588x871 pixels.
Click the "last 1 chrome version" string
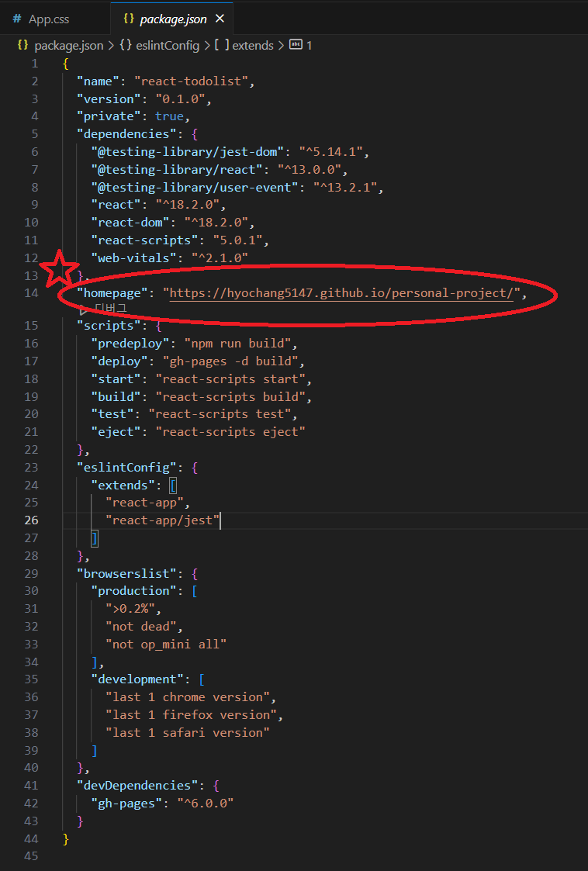tap(187, 697)
